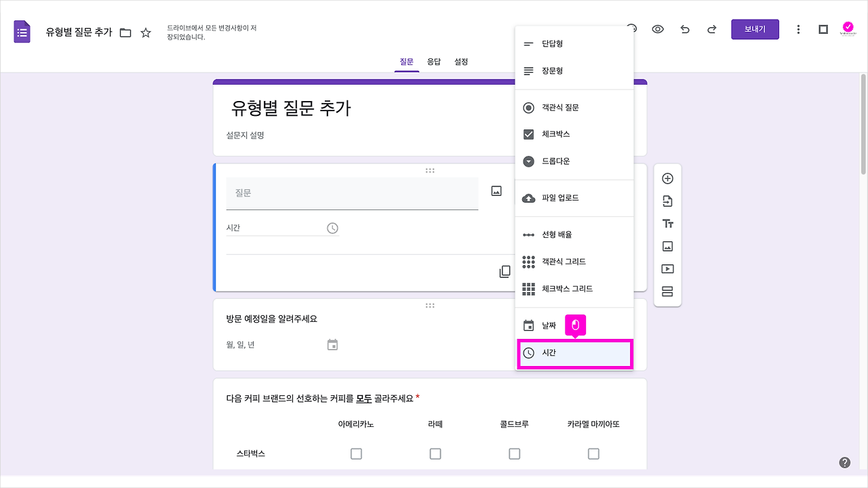Screen dimensions: 868x488
Task: Click the duplicate question icon
Action: (x=505, y=270)
